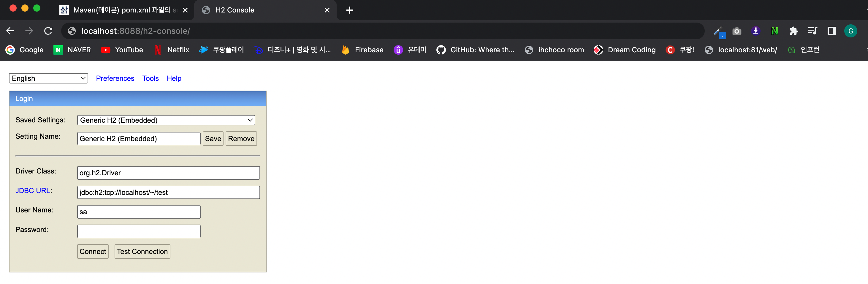Open the Google bookmark

(x=25, y=50)
